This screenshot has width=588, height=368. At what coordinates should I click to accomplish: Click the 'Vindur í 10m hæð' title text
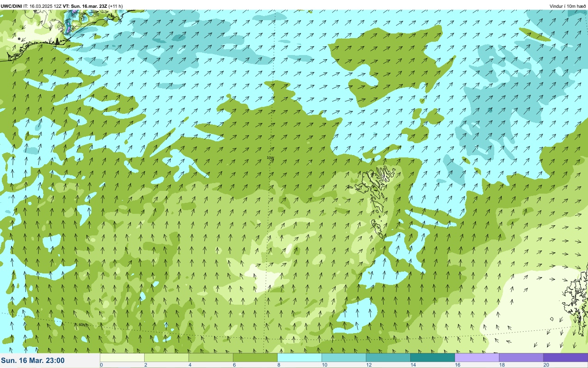pos(568,6)
